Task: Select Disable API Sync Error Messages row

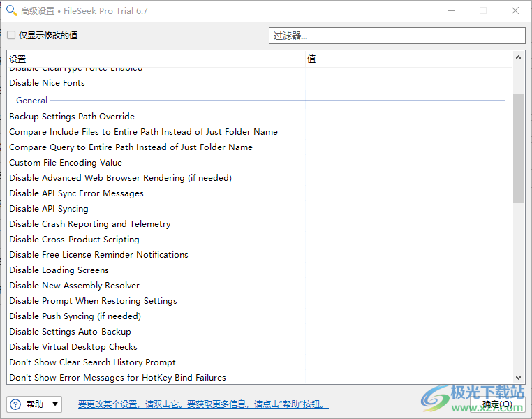Action: 260,193
